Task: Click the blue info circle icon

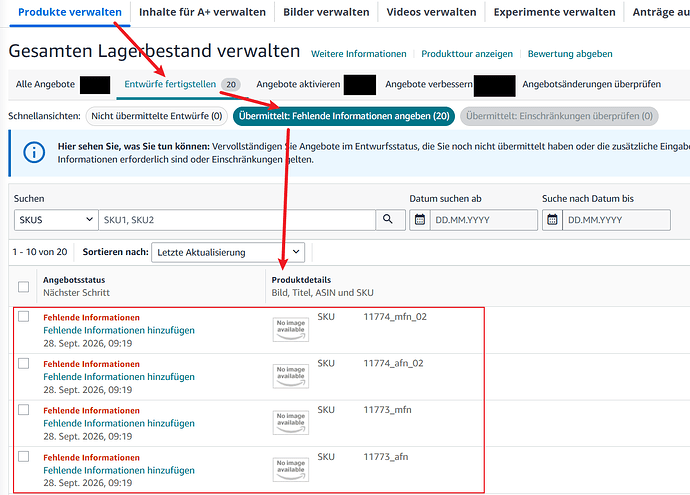Action: pos(34,153)
